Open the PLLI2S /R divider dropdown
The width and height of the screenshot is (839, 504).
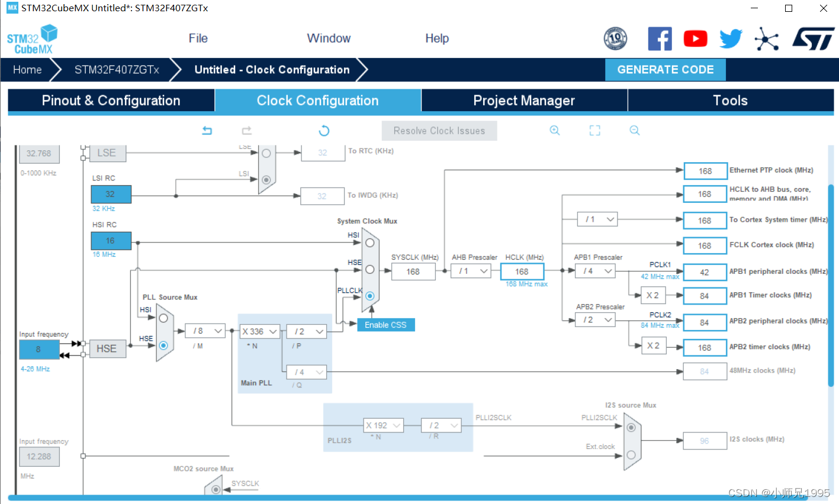[x=441, y=425]
